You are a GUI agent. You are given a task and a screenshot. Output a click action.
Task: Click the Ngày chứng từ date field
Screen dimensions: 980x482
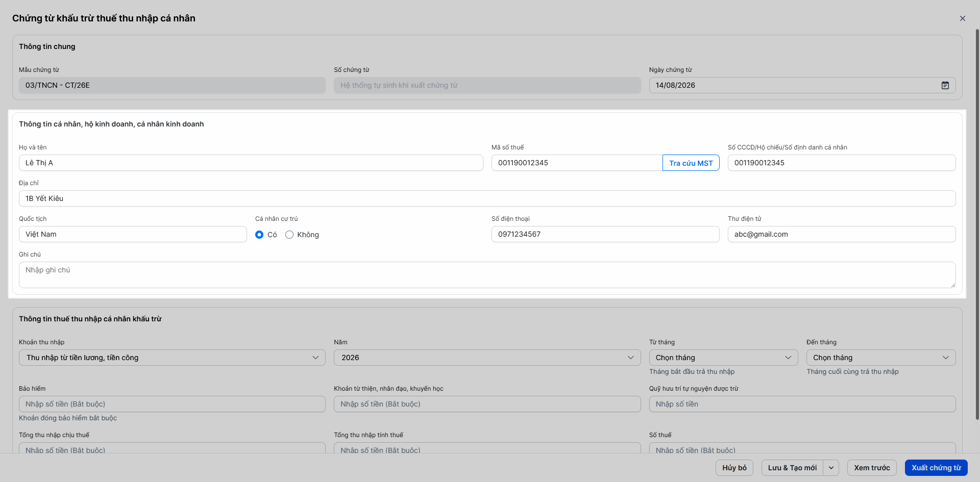click(x=802, y=85)
